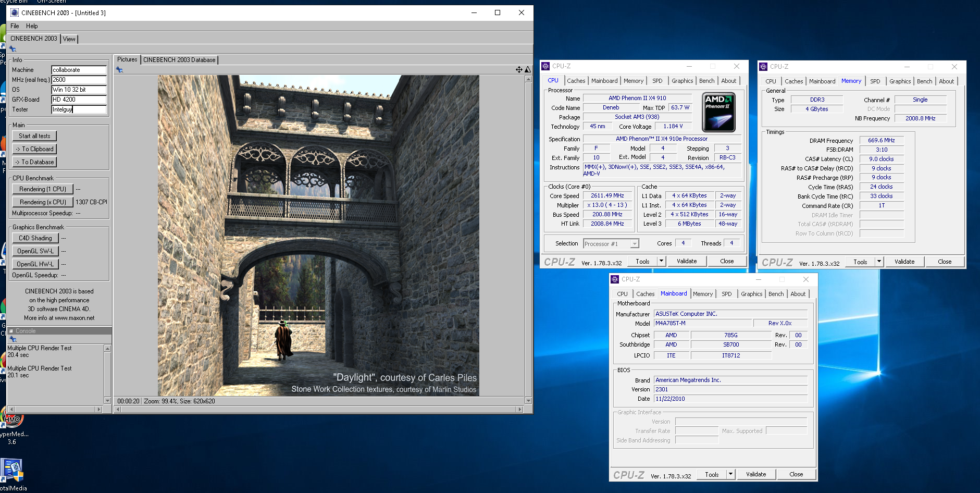Run the OpenGL SW-L benchmark
980x493 pixels.
click(x=35, y=251)
